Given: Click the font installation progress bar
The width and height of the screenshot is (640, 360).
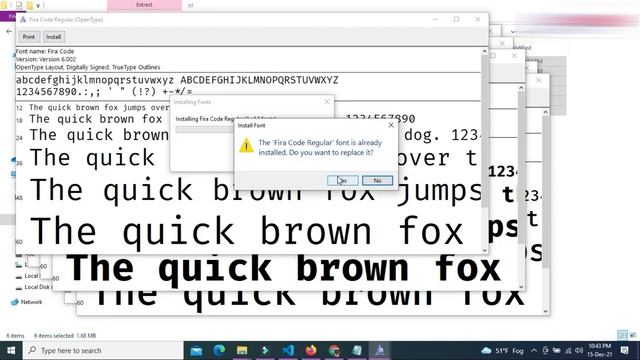Looking at the screenshot, I should (x=204, y=129).
